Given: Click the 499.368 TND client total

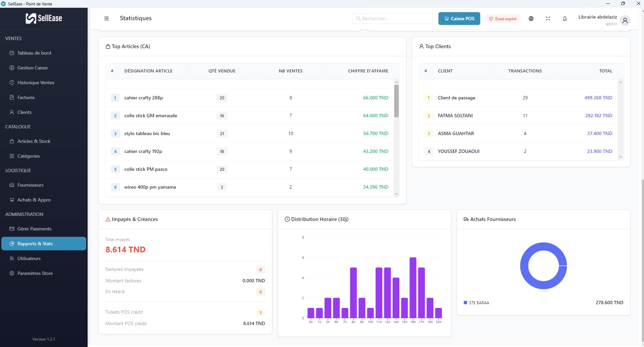Looking at the screenshot, I should pyautogui.click(x=598, y=98).
